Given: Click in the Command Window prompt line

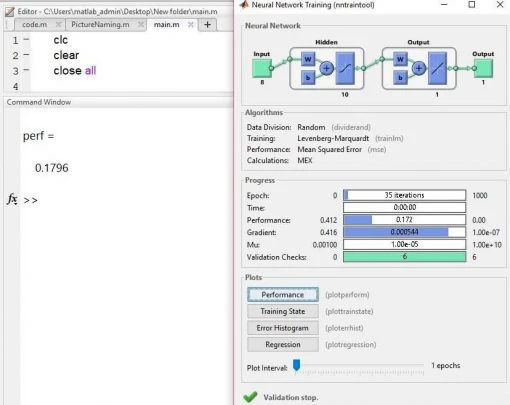Looking at the screenshot, I should click(127, 200).
